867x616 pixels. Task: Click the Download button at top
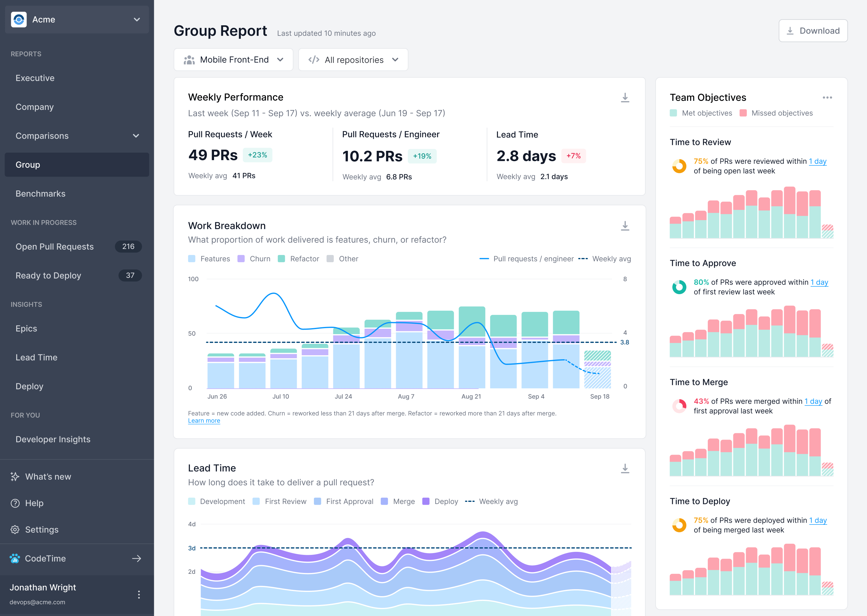[x=813, y=31]
